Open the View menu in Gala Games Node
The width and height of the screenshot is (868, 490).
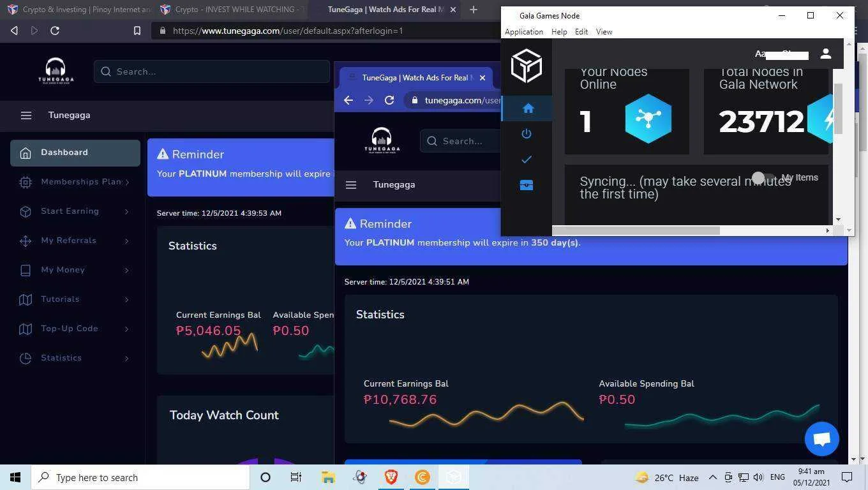pos(604,32)
